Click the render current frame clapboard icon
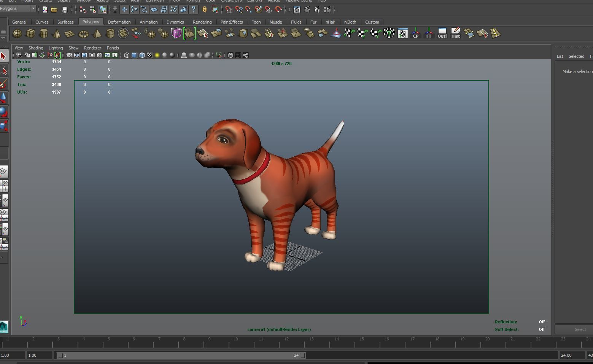Viewport: 593px width, 364px height. [x=307, y=10]
